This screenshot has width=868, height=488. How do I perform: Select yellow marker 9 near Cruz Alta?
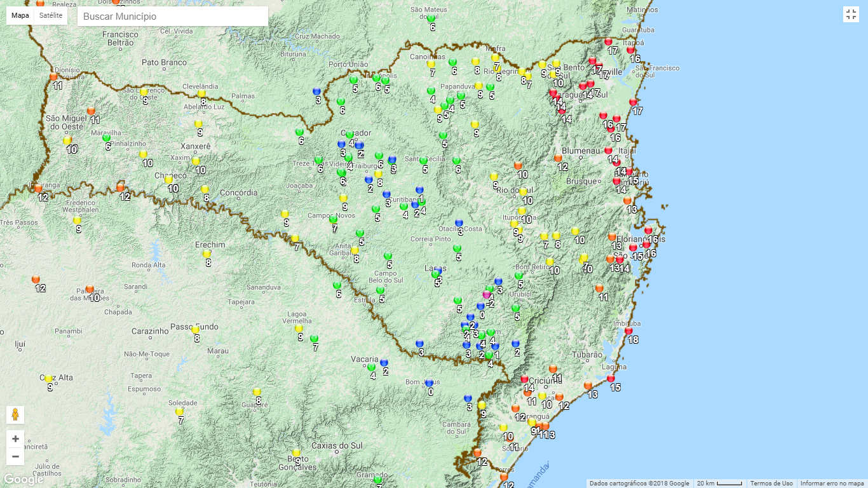[48, 379]
